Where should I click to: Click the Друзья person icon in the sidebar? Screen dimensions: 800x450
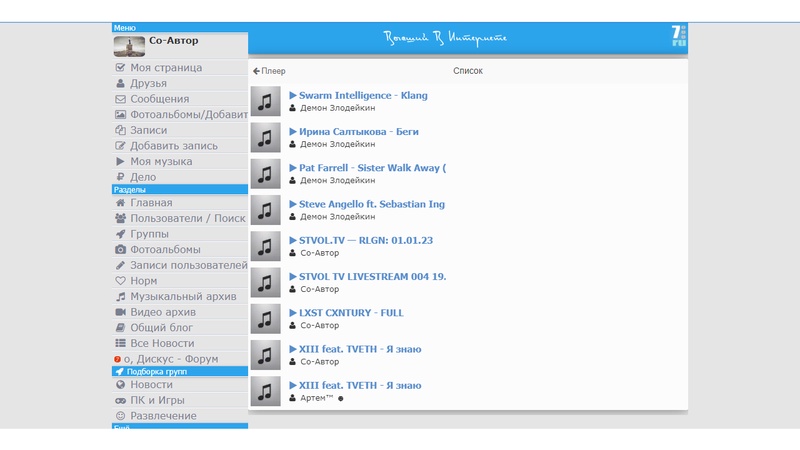[121, 84]
